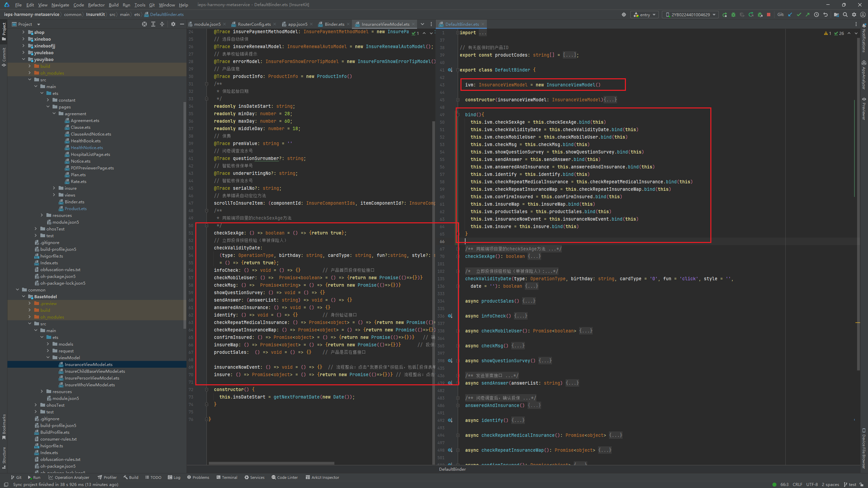Click the implements gutter icon at line 41
This screenshot has width=868, height=488.
450,70
